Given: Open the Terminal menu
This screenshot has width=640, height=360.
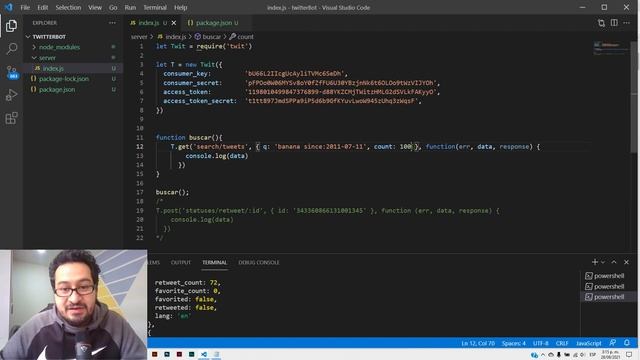Looking at the screenshot, I should click(155, 7).
